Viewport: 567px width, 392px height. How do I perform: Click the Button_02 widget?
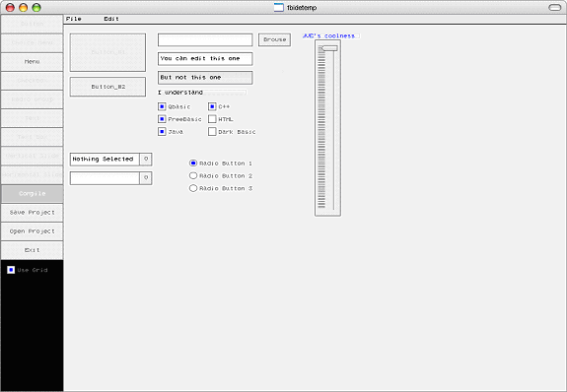click(107, 87)
